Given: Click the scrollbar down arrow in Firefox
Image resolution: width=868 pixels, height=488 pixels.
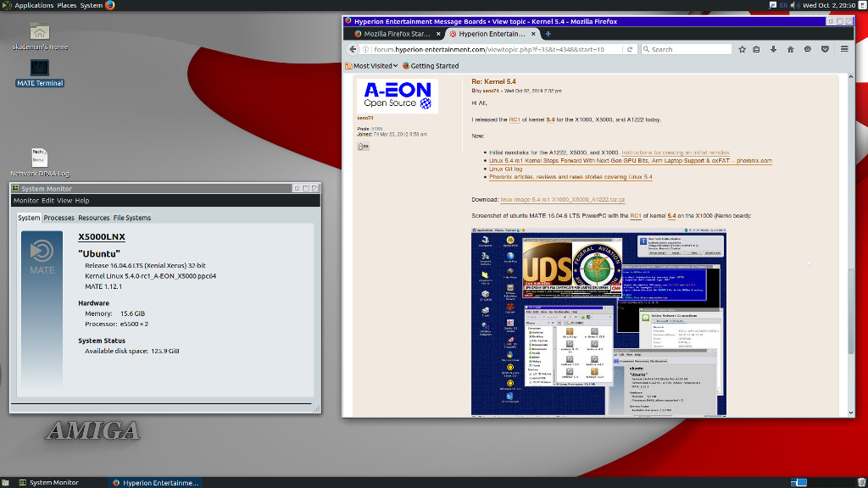Looking at the screenshot, I should click(x=851, y=413).
